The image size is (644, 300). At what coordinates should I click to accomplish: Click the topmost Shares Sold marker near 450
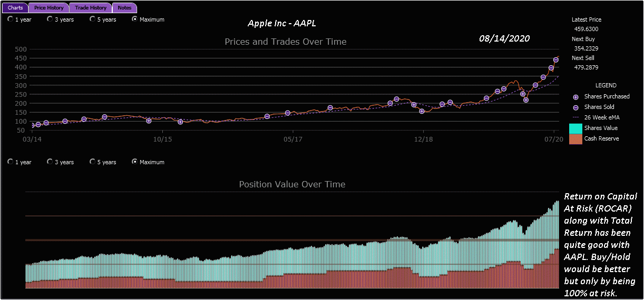(556, 59)
